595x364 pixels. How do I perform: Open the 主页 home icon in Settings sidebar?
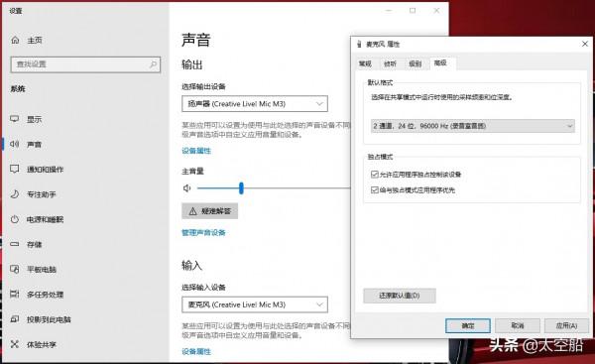coord(15,40)
